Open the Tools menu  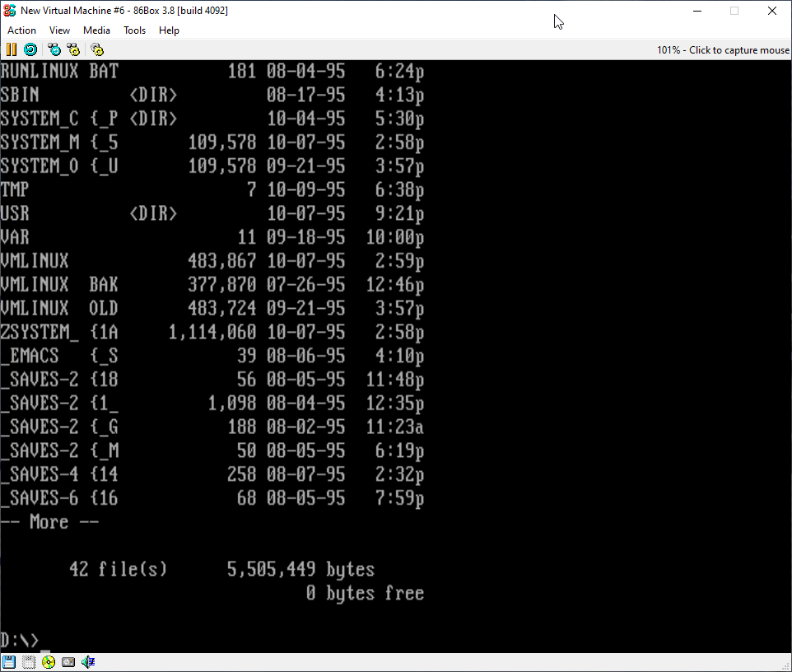point(134,30)
